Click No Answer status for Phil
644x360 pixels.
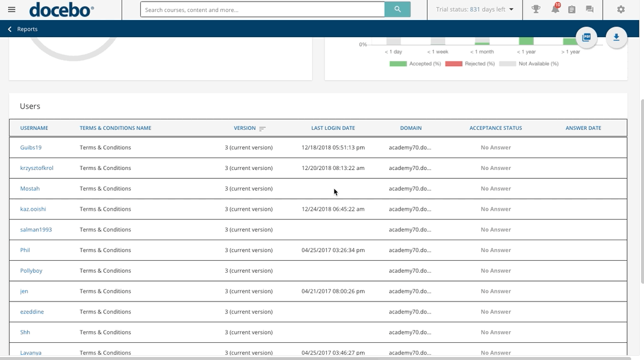coord(496,250)
